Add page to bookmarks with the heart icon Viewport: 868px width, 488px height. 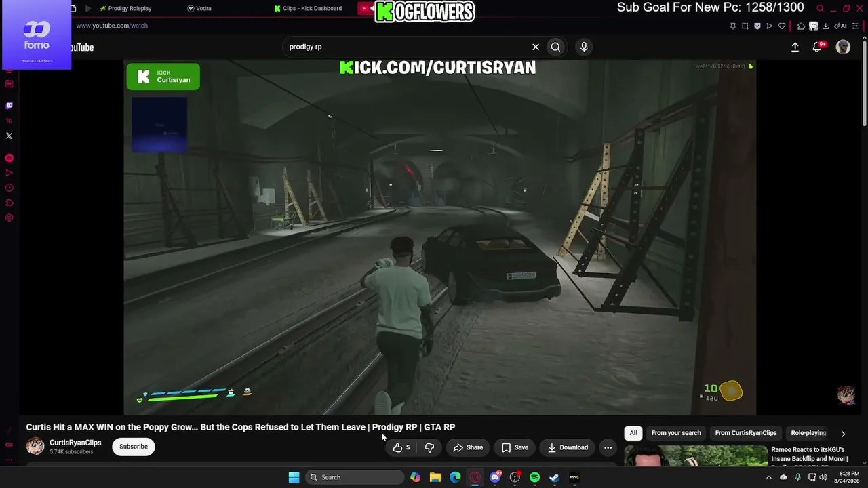coord(782,26)
